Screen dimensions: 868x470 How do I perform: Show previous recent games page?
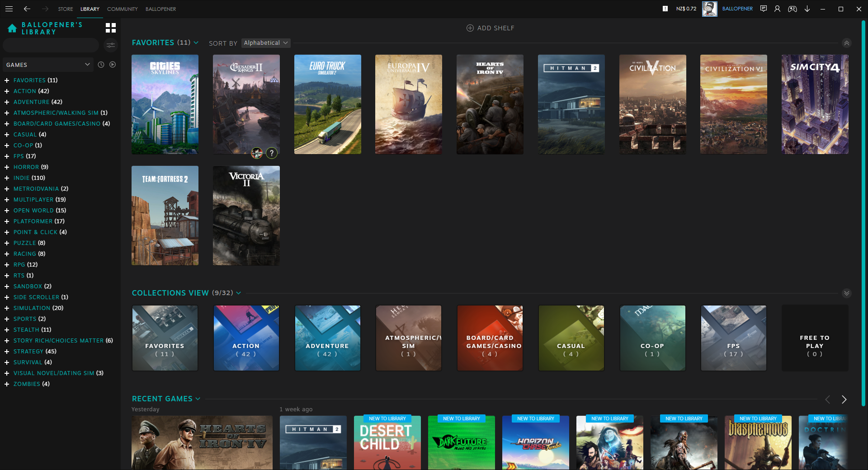point(828,399)
